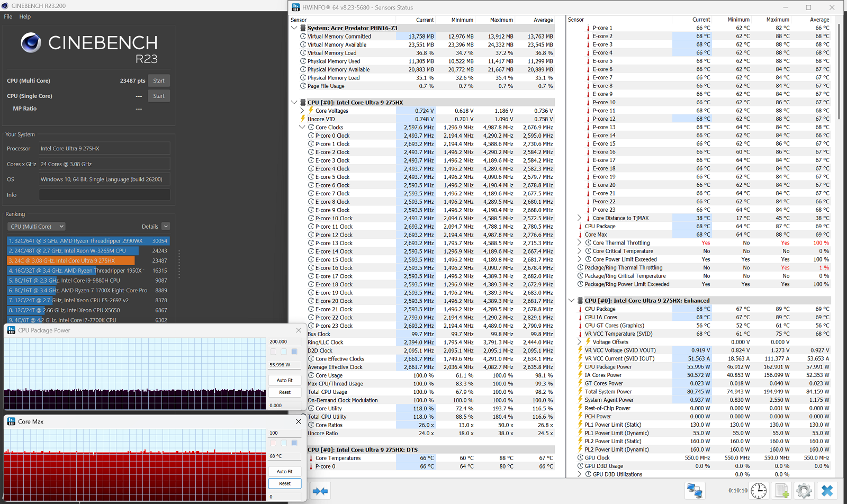Click the blue X close sensors icon

(827, 491)
